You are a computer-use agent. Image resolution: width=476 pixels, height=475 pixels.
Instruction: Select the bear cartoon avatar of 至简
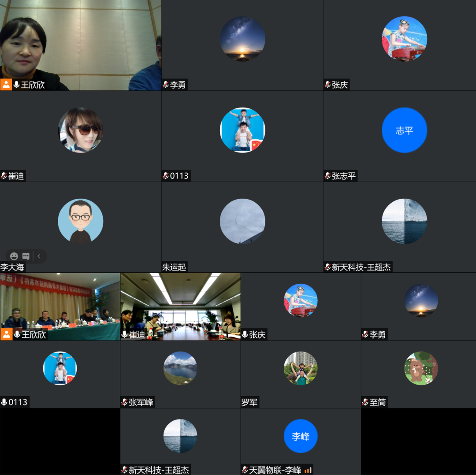coord(421,368)
